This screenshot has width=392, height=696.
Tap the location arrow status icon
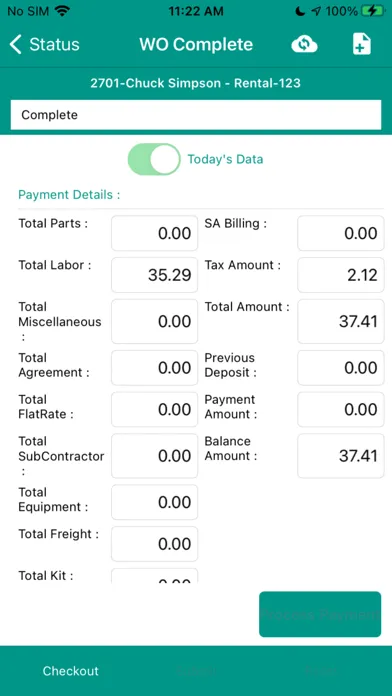coord(316,11)
